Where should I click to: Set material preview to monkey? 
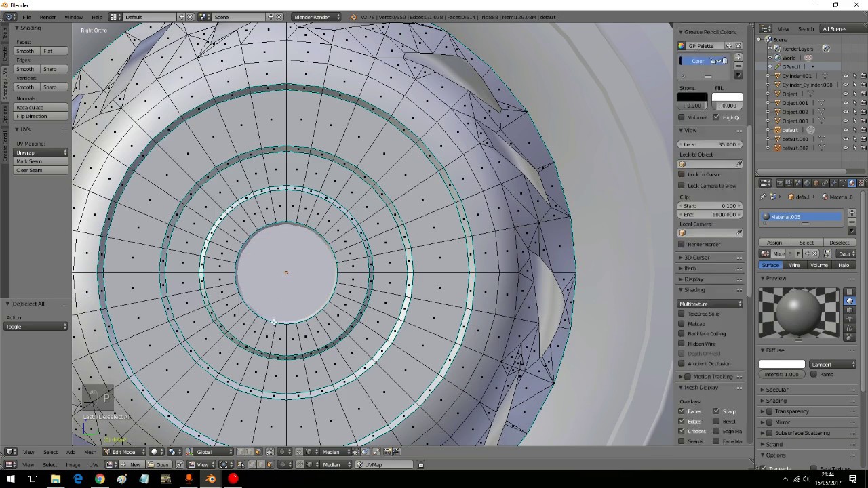pos(850,319)
